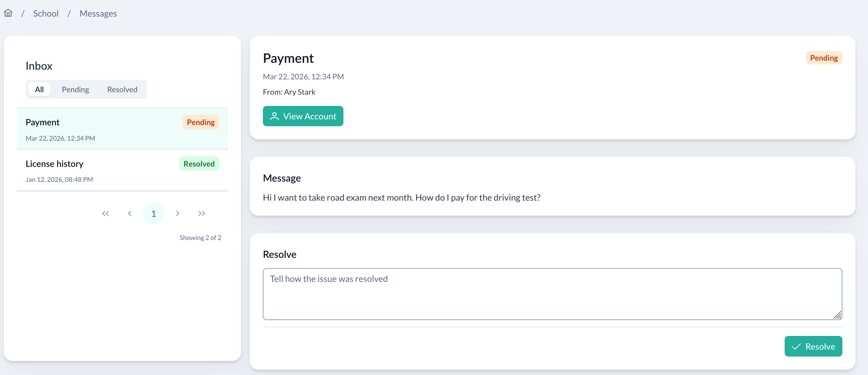This screenshot has height=375, width=868.
Task: Click the checkmark icon on Resolve button
Action: coord(796,346)
